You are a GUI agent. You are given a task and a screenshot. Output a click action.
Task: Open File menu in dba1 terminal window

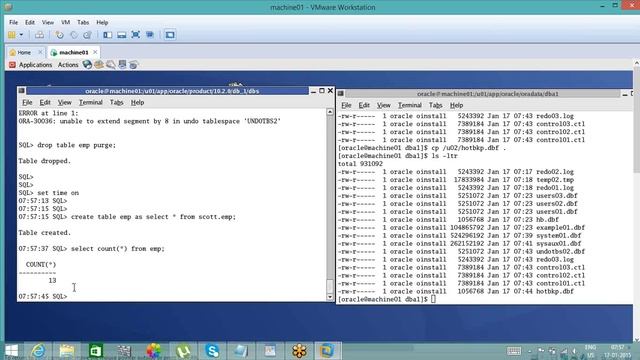(x=346, y=105)
